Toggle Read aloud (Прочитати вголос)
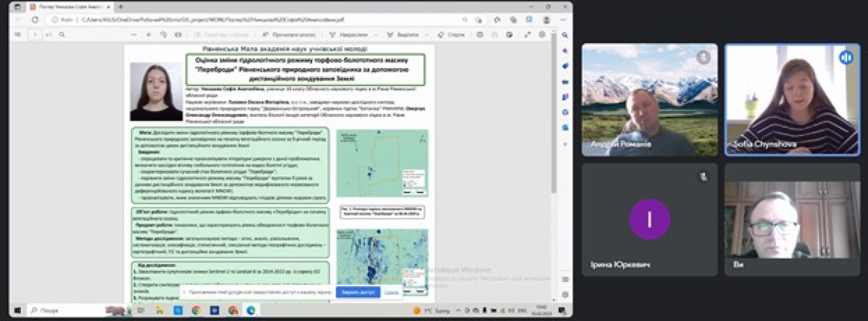 tap(289, 35)
